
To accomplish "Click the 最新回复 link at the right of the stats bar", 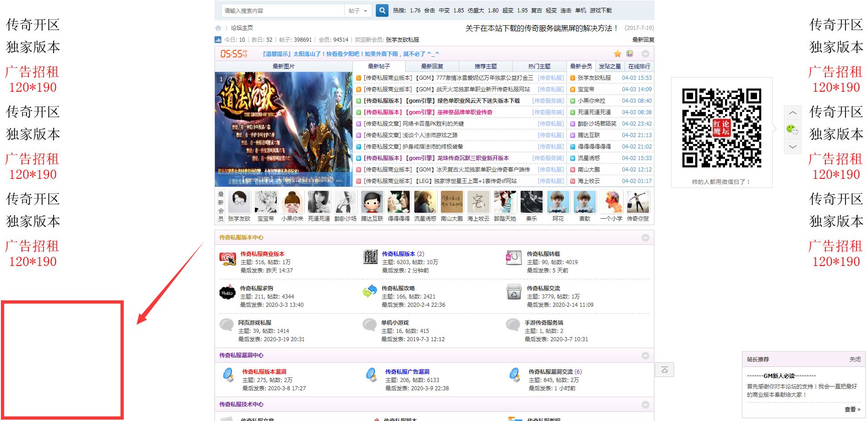I will (643, 40).
